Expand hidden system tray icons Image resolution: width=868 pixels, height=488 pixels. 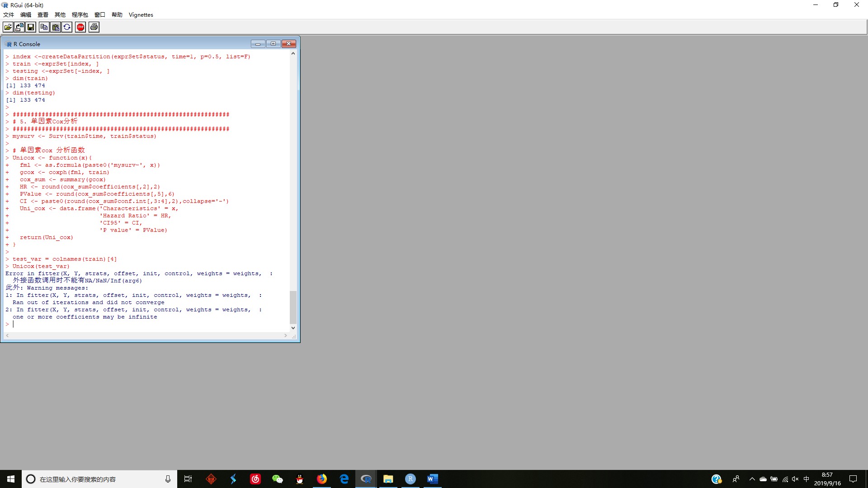752,479
